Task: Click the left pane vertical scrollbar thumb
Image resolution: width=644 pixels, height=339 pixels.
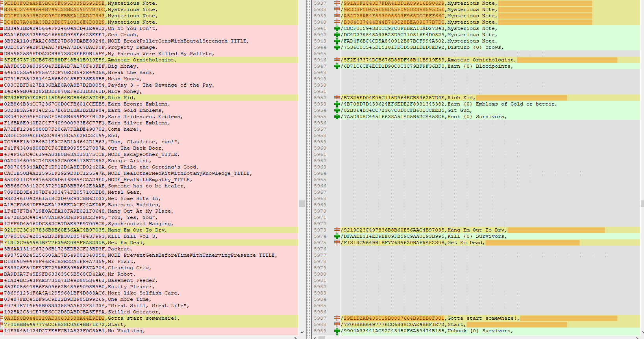Action: coord(302,204)
